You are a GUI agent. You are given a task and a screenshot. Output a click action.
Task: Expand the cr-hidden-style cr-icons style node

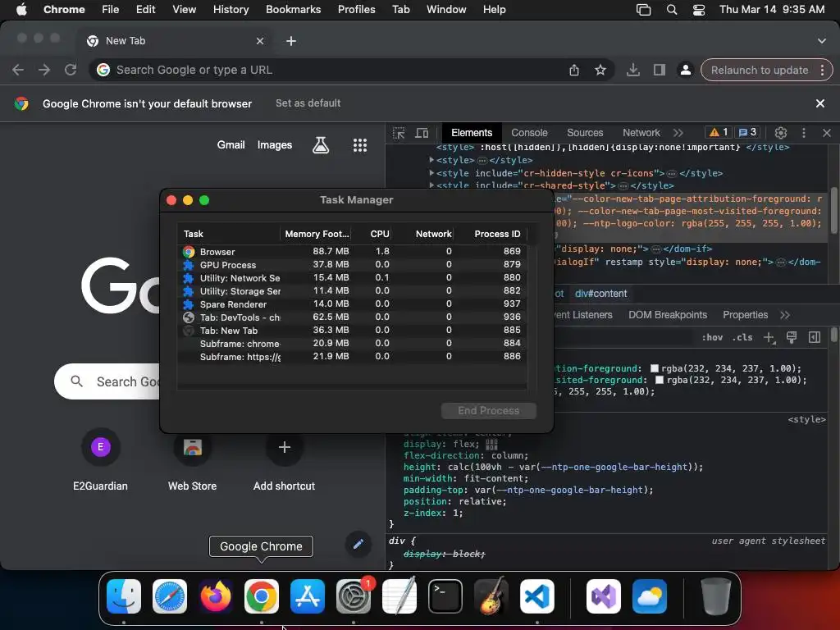tap(431, 173)
